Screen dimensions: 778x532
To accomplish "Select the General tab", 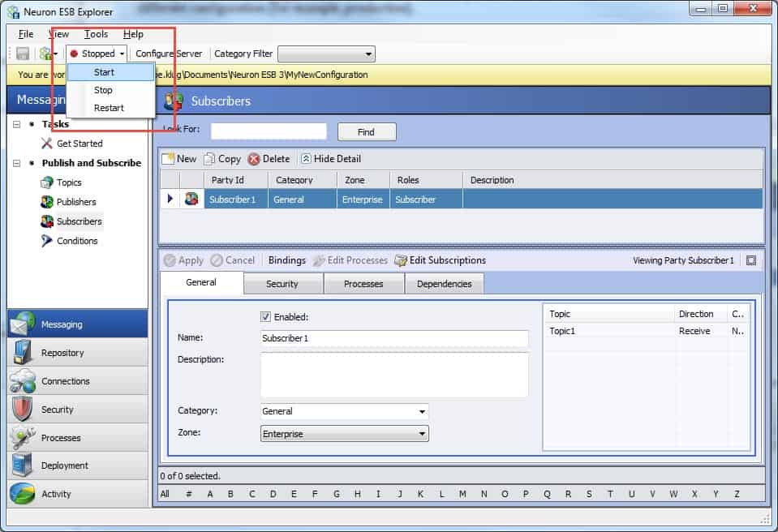I will pos(201,282).
